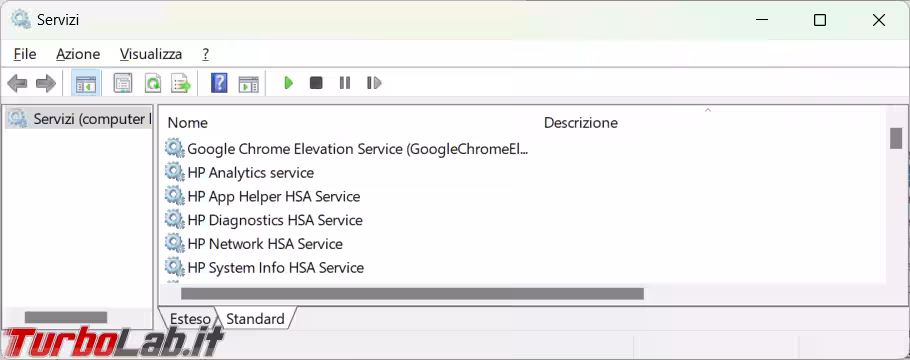Maximize the Servizi window
Viewport: 910px width, 360px height.
[819, 20]
